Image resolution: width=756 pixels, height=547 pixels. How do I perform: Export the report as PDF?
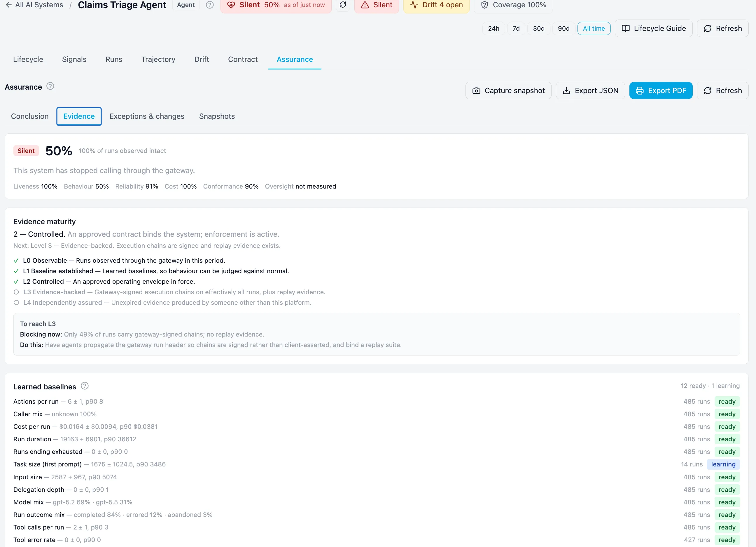(x=661, y=91)
